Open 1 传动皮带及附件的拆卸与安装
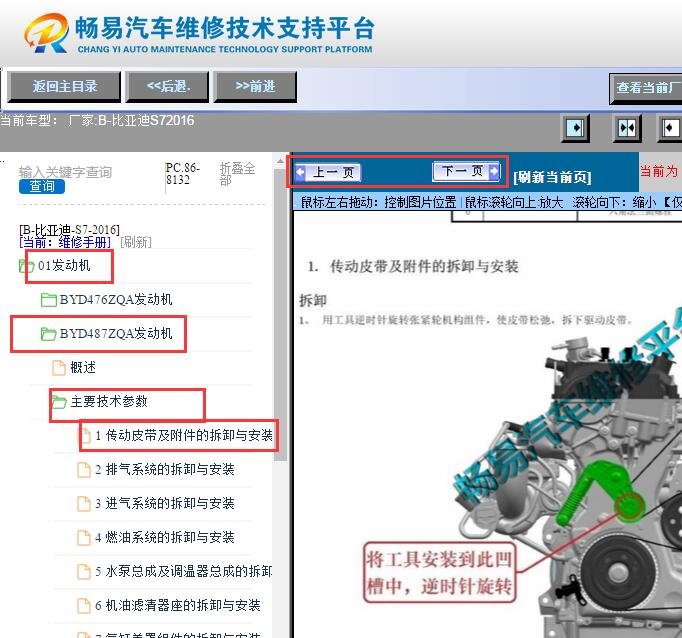This screenshot has height=638, width=682. pyautogui.click(x=184, y=435)
